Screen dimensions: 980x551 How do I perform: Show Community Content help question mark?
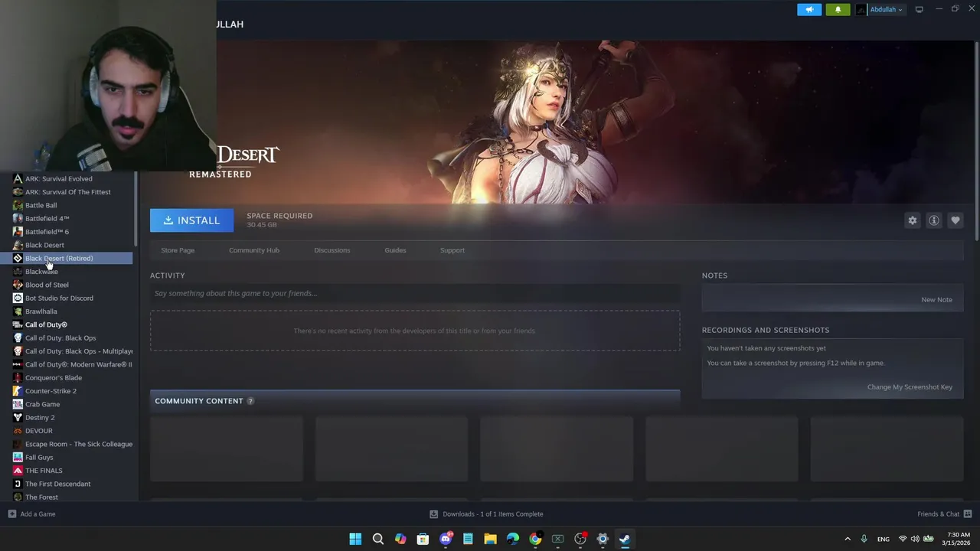(250, 401)
